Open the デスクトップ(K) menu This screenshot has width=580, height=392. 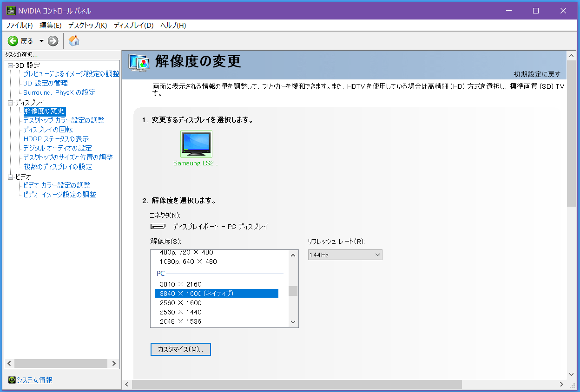point(87,25)
